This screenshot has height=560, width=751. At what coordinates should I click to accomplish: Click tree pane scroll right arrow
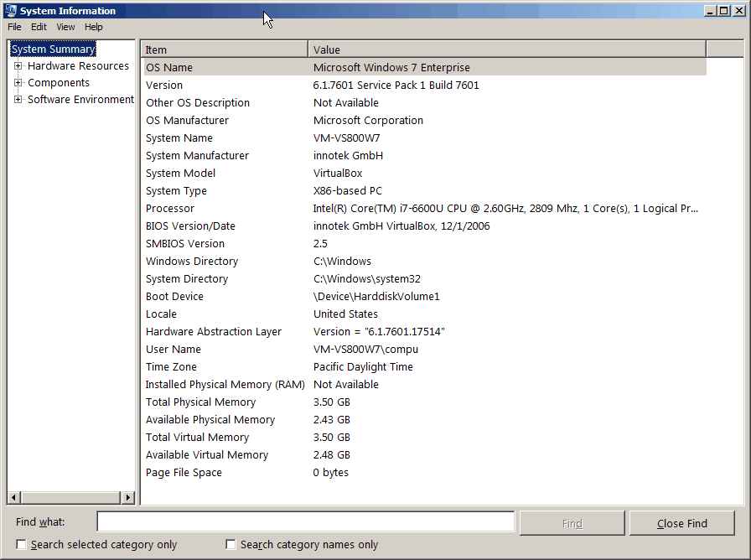[128, 497]
